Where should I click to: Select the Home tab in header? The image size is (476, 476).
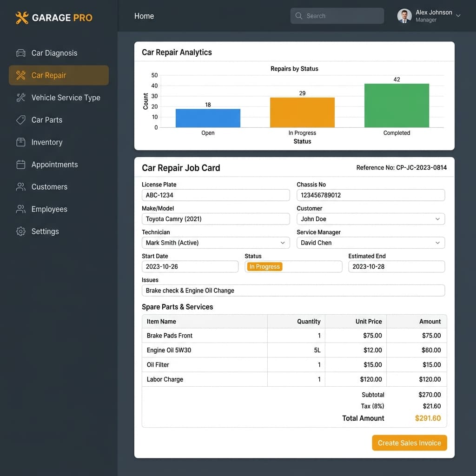click(144, 16)
